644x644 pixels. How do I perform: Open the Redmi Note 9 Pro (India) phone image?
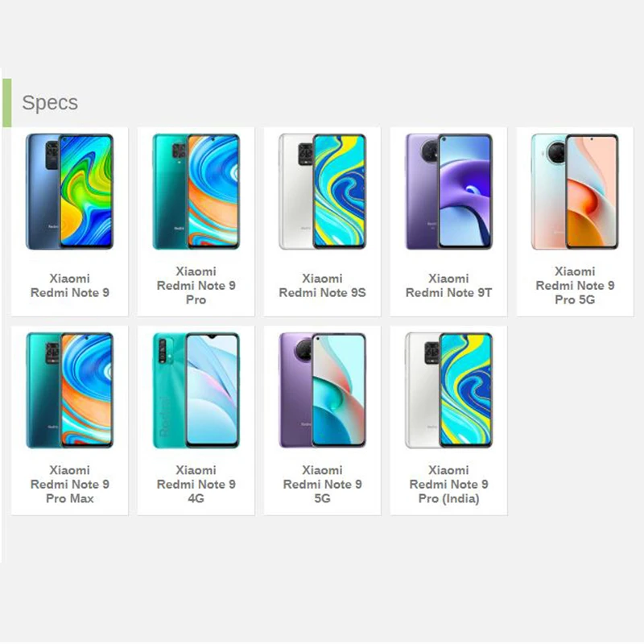coord(448,390)
